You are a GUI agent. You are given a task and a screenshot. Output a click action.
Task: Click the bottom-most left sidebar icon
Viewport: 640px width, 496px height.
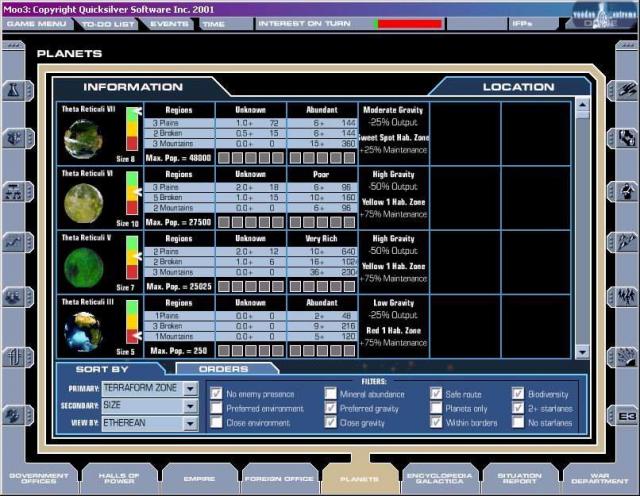point(15,415)
